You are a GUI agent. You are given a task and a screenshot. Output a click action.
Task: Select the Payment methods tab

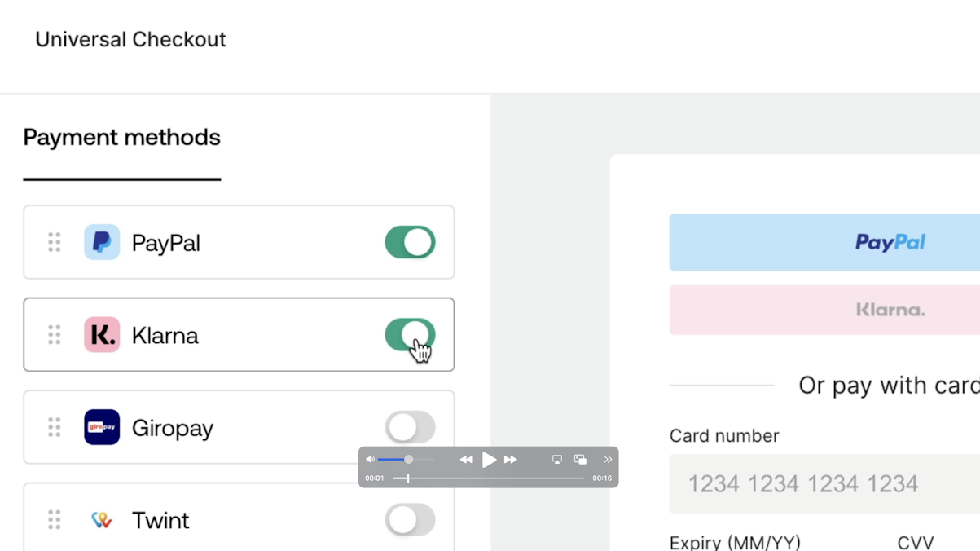point(122,138)
